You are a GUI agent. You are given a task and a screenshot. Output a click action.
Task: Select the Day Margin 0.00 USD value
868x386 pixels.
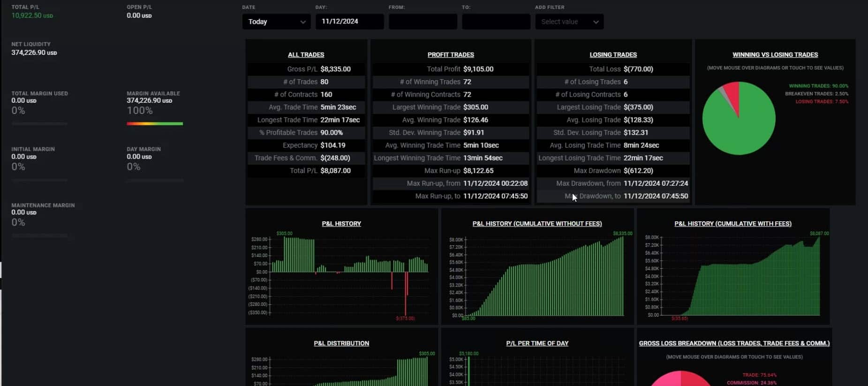coord(139,157)
